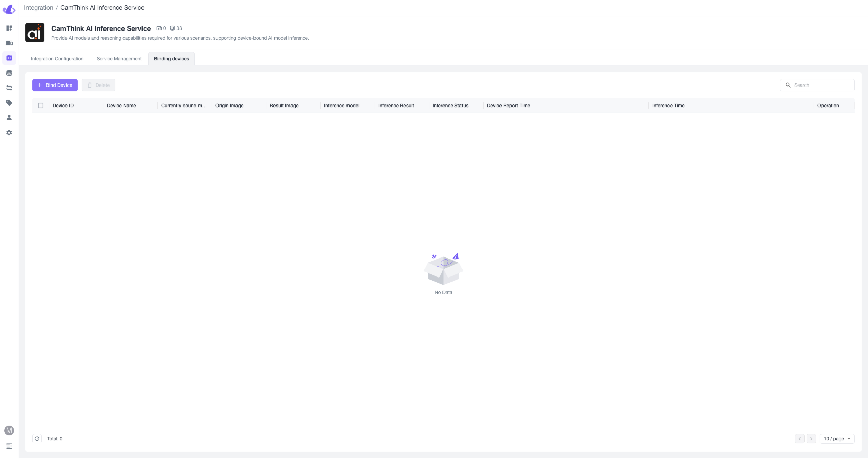Open the Dashboard panel from the sidebar
Viewport: 868px width, 458px height.
(9, 28)
